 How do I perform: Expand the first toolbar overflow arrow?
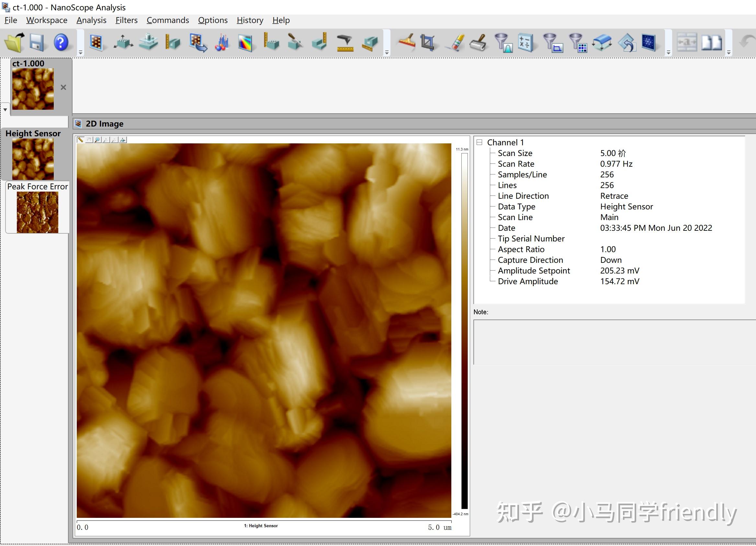80,52
